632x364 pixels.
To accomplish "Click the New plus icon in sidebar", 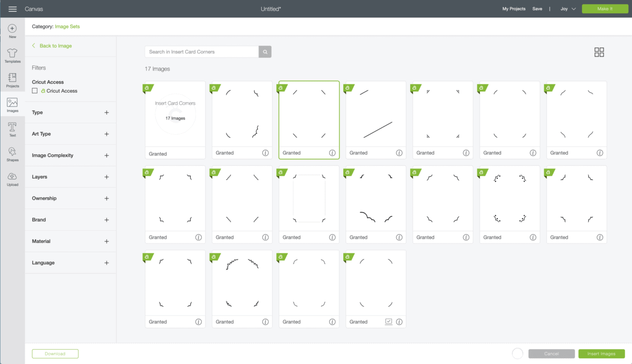I will pos(12,28).
